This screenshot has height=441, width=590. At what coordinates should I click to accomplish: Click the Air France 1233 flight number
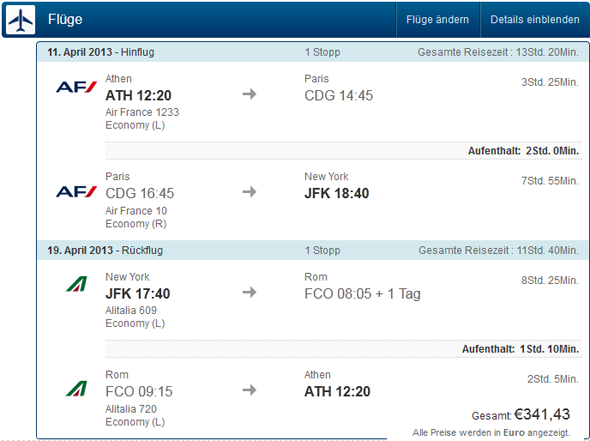[x=142, y=112]
